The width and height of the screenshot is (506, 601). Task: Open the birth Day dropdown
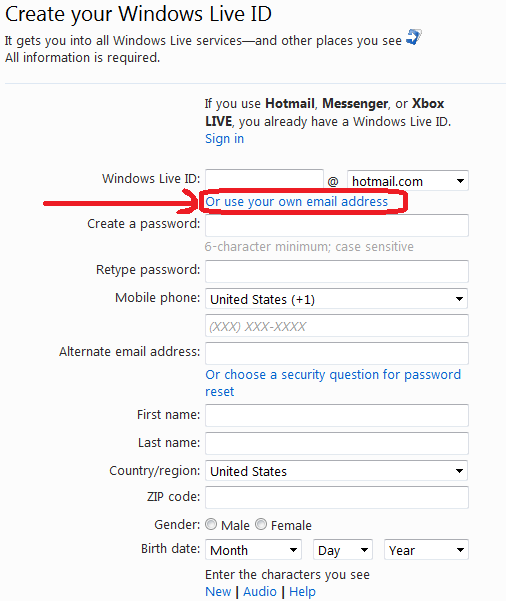click(x=343, y=550)
